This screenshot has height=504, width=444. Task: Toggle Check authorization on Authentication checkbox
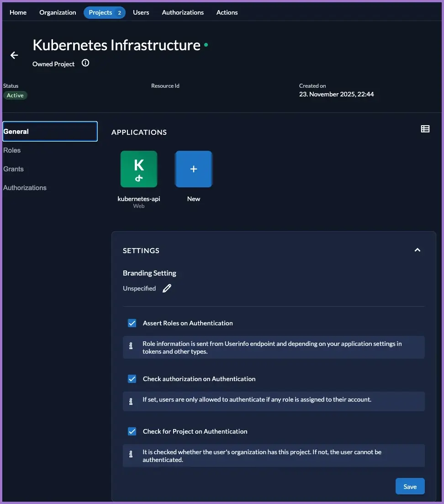(x=132, y=379)
